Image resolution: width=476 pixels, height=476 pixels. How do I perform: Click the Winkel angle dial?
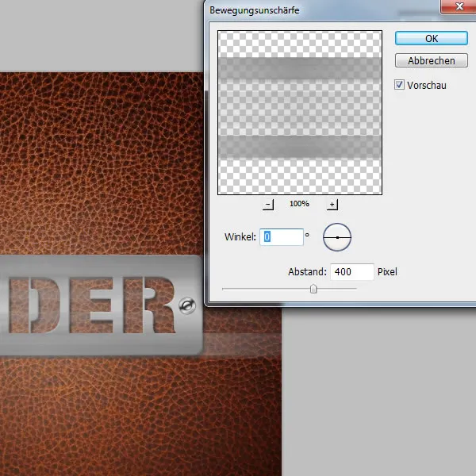click(337, 237)
